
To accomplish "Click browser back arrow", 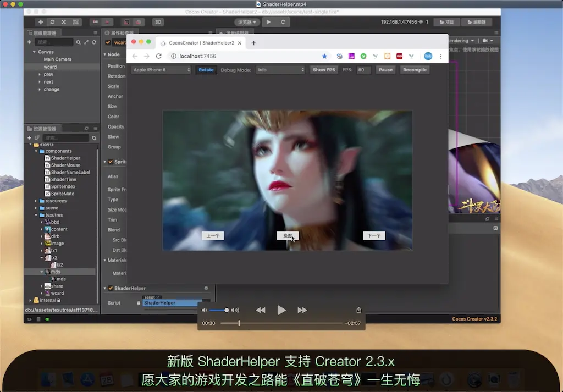I will click(135, 56).
